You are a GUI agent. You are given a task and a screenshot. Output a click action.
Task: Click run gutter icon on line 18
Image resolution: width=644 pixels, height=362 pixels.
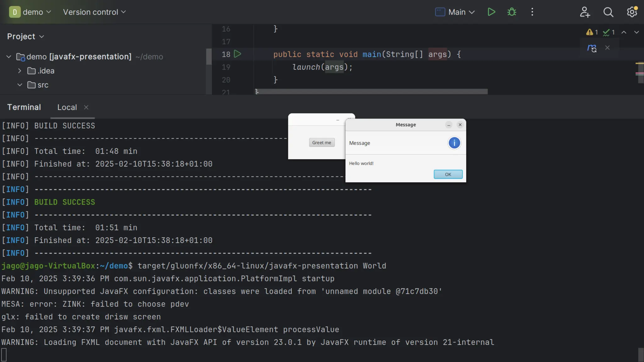tap(238, 54)
